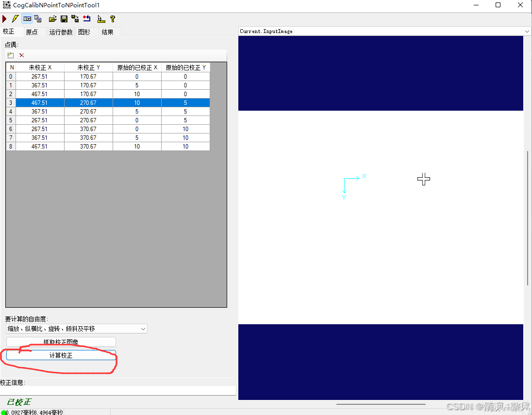Click the 原始的已校正 X cell 10 in row 2
532x415 pixels.
point(137,94)
